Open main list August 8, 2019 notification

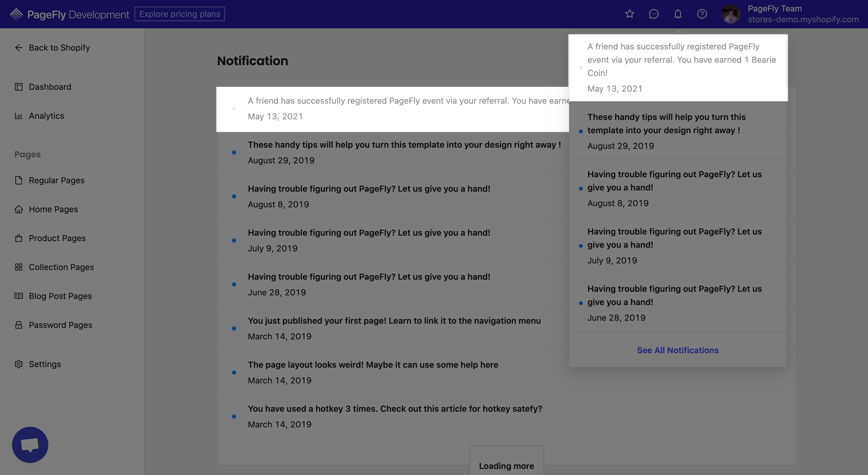pyautogui.click(x=393, y=196)
